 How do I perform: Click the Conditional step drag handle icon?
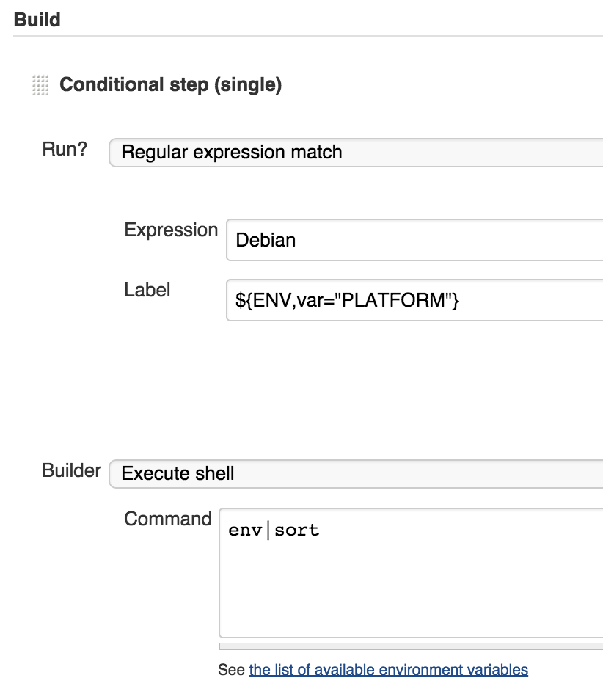click(40, 85)
